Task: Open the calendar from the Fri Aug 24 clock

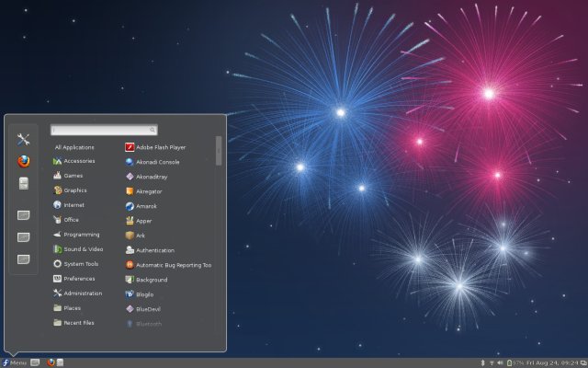Action: coord(552,363)
